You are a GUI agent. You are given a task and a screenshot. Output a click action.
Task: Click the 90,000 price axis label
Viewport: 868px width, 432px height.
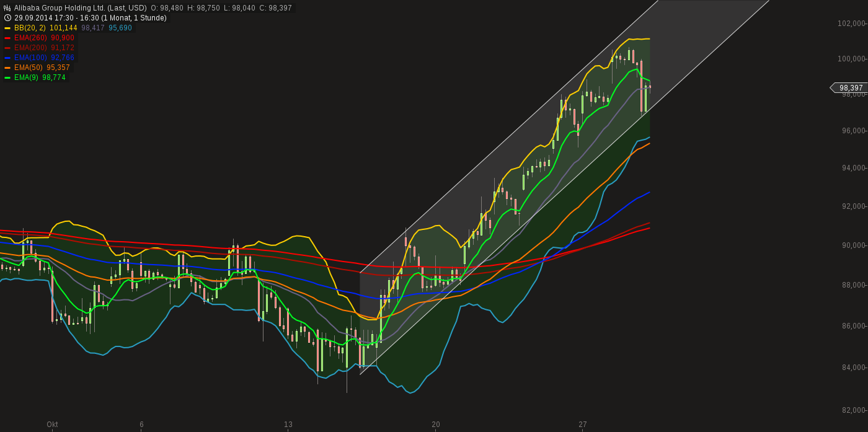[852, 245]
